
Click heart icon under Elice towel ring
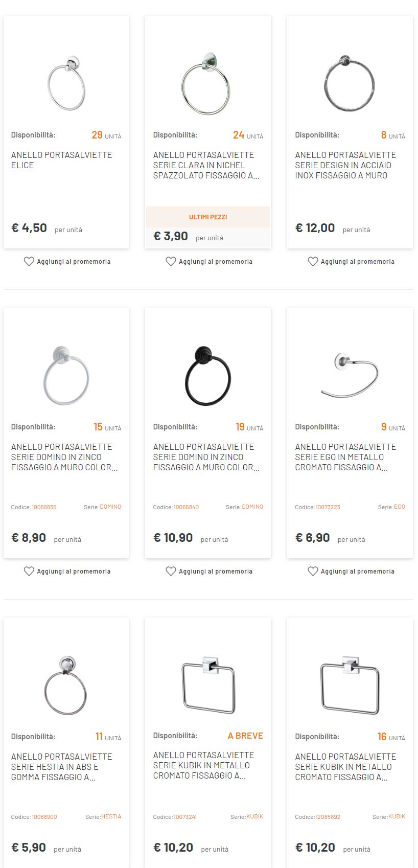tap(29, 262)
